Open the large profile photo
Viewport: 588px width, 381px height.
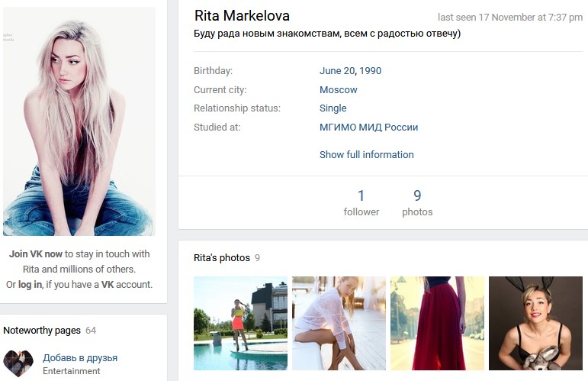coord(79,122)
